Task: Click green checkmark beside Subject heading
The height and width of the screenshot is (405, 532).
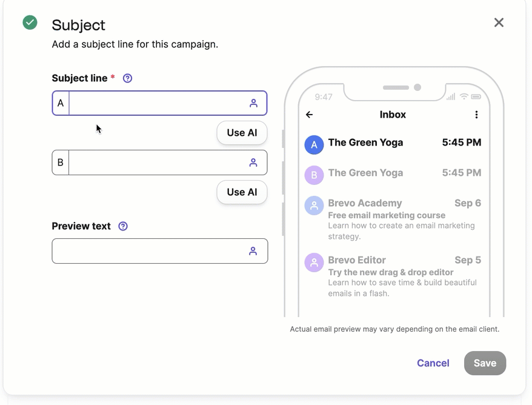Action: pyautogui.click(x=30, y=22)
